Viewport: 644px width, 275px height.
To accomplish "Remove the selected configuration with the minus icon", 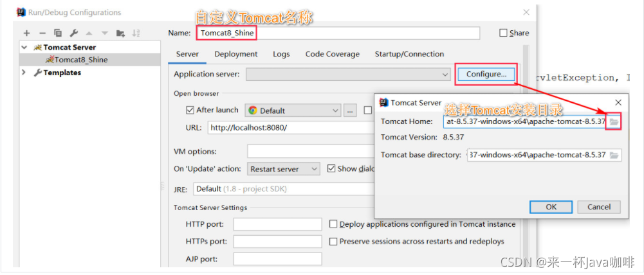I will point(42,33).
